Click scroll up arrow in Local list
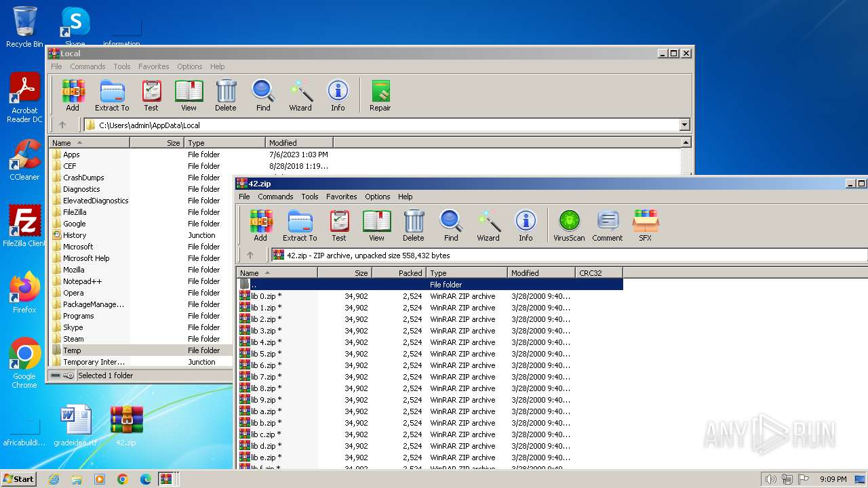 [x=686, y=142]
